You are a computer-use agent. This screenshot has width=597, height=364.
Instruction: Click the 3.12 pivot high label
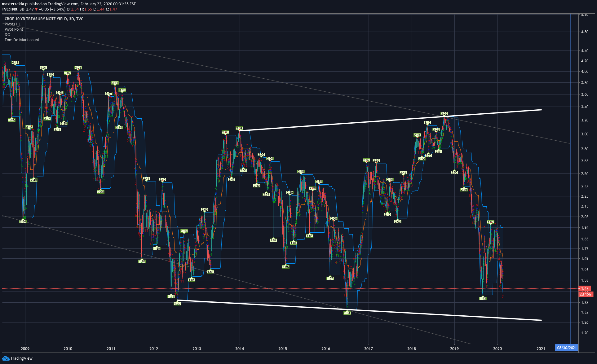point(427,123)
